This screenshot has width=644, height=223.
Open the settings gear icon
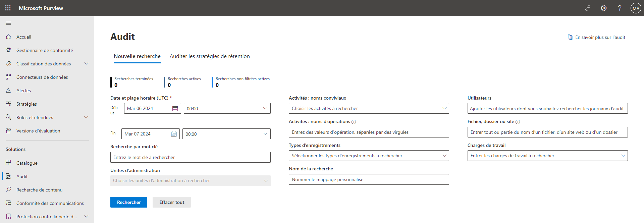pyautogui.click(x=604, y=8)
